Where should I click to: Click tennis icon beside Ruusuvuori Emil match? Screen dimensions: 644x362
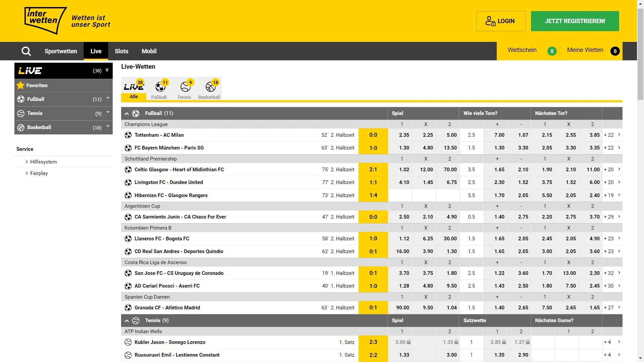[128, 355]
